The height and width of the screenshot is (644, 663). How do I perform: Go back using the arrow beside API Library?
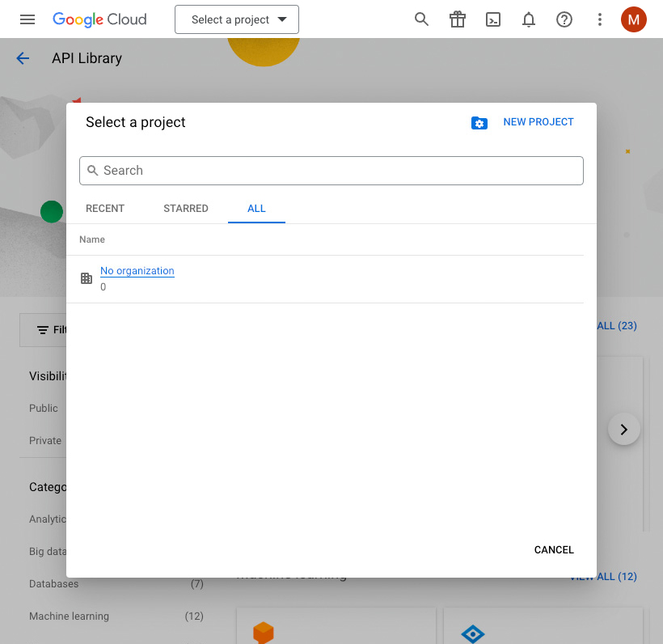(x=23, y=58)
